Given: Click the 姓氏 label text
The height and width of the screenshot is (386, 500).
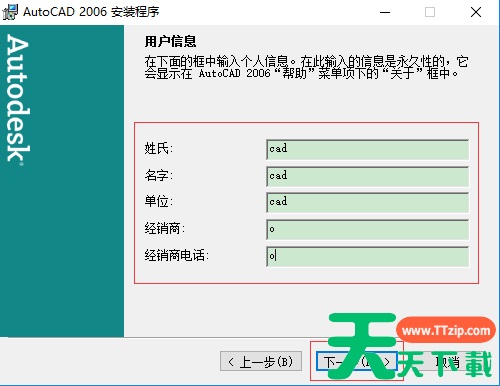Looking at the screenshot, I should pos(159,148).
